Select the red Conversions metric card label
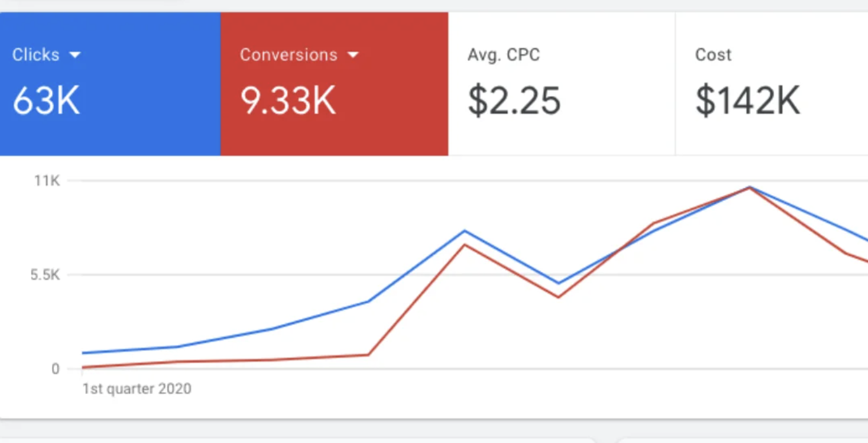The width and height of the screenshot is (868, 443). (x=288, y=55)
